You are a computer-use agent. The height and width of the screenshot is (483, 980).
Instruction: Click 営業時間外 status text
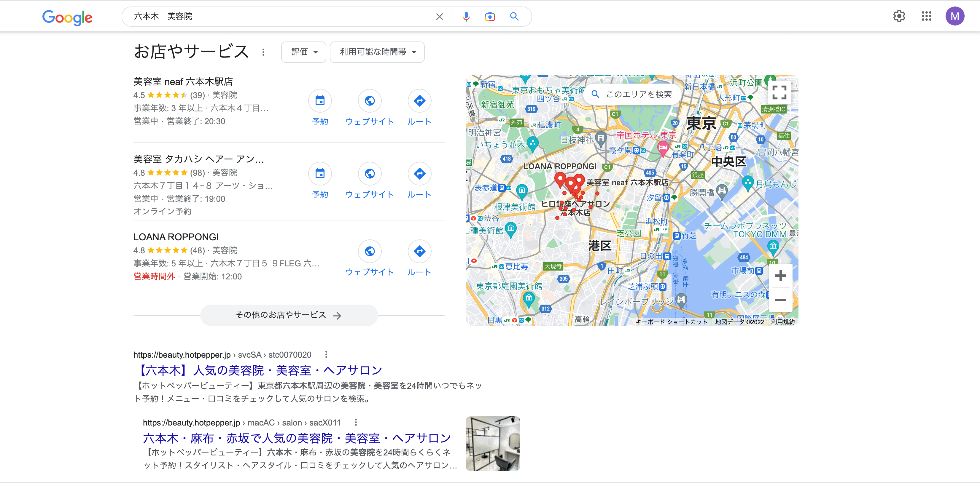coord(154,276)
